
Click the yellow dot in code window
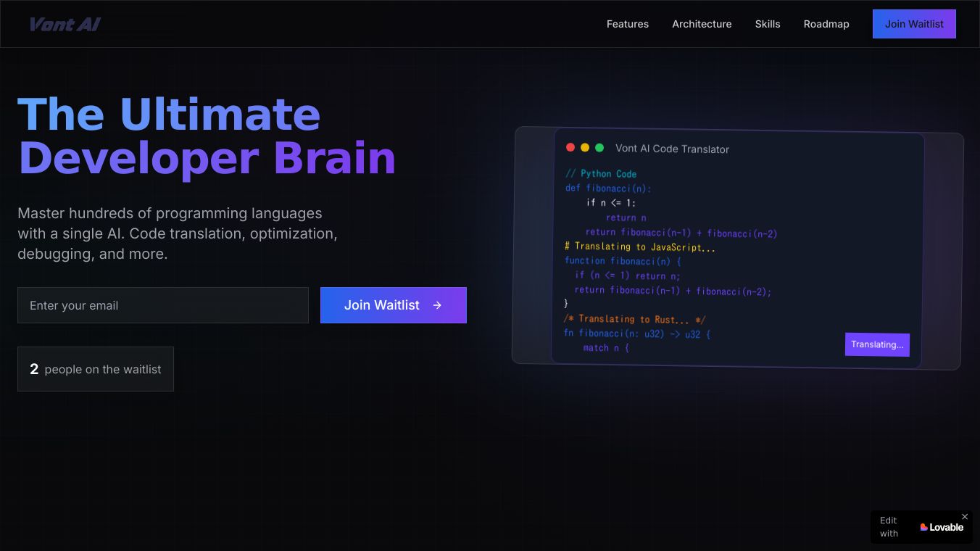(x=585, y=147)
